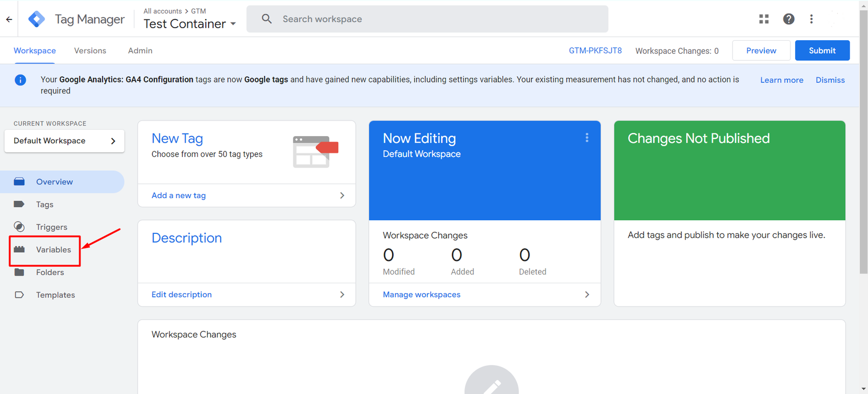Switch to the Versions tab
868x394 pixels.
click(x=90, y=50)
